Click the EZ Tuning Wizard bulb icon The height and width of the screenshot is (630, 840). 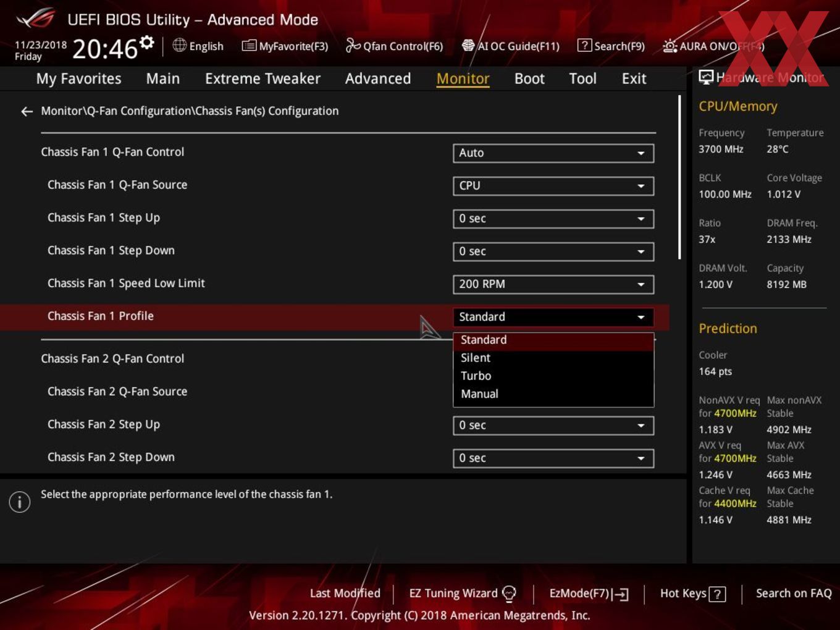[509, 594]
